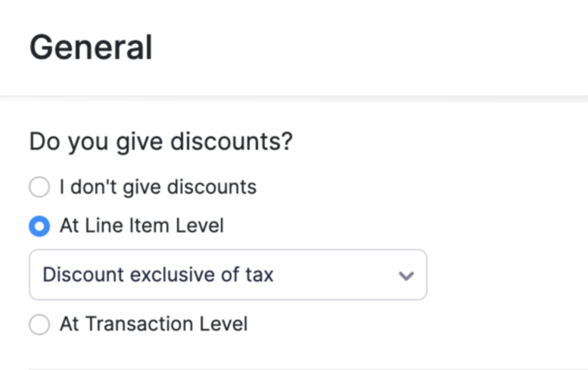Click the "I don't give discounts" label text
The width and height of the screenshot is (588, 370).
(x=157, y=187)
